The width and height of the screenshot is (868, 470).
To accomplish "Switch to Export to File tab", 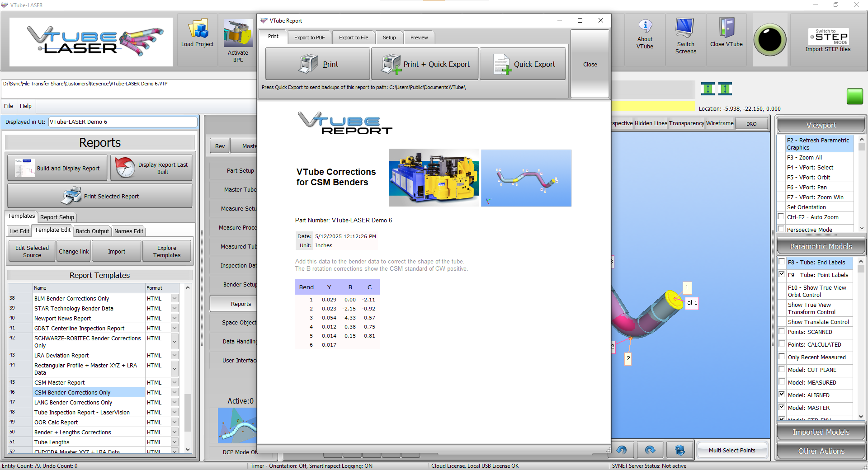I will (x=354, y=38).
